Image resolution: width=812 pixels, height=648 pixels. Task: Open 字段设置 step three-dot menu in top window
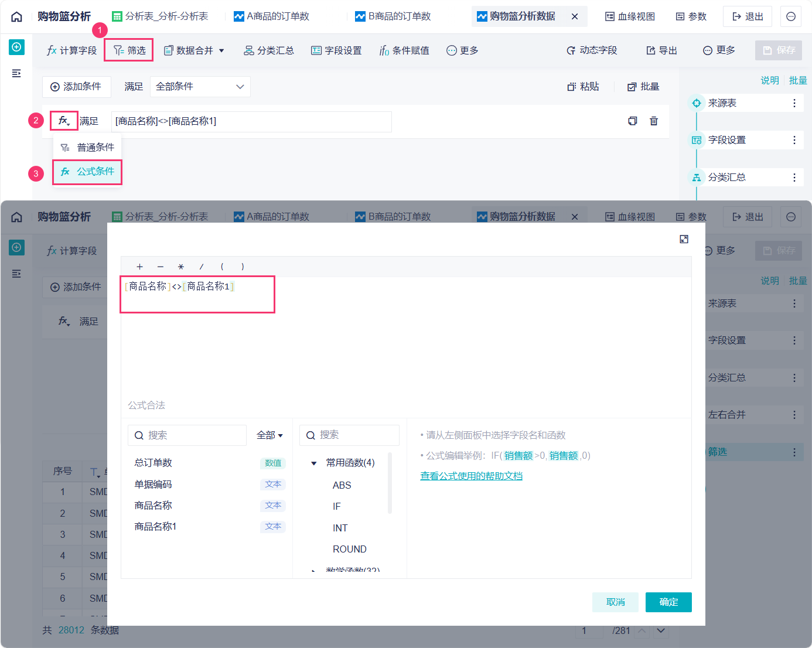pos(794,140)
